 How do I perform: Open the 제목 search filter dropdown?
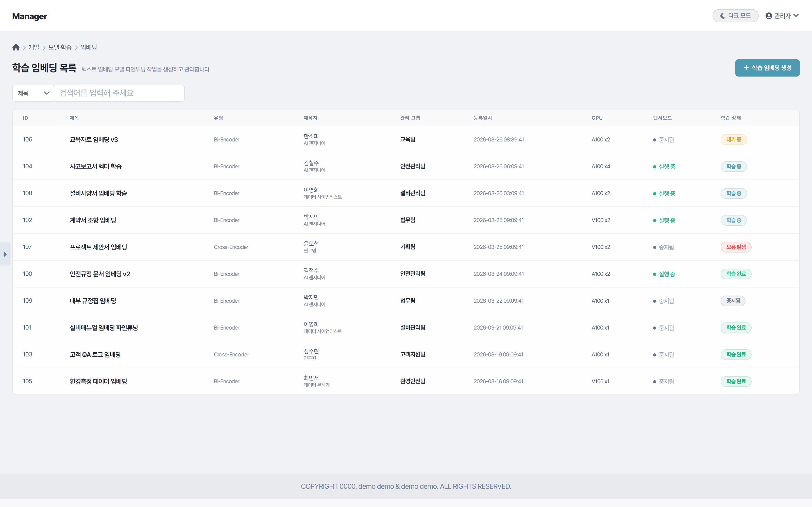pyautogui.click(x=33, y=93)
